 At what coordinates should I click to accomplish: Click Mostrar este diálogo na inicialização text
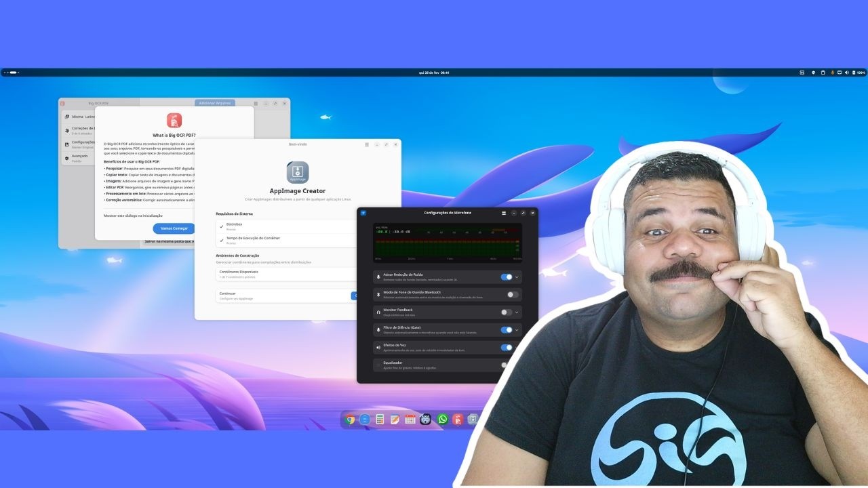tap(133, 215)
